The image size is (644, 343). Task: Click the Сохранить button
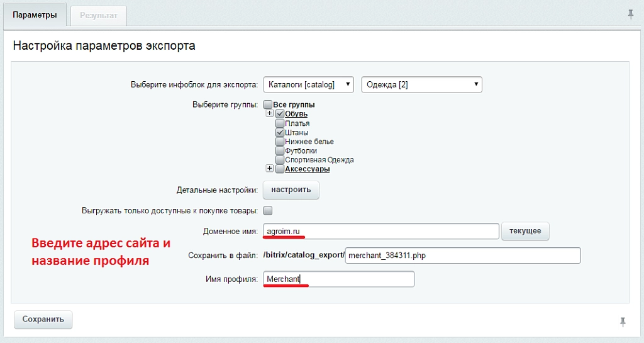pos(43,319)
